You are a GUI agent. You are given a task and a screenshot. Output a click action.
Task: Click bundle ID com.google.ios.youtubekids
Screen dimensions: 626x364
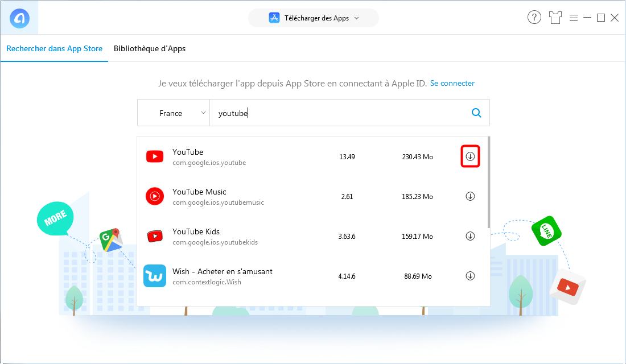pyautogui.click(x=215, y=243)
